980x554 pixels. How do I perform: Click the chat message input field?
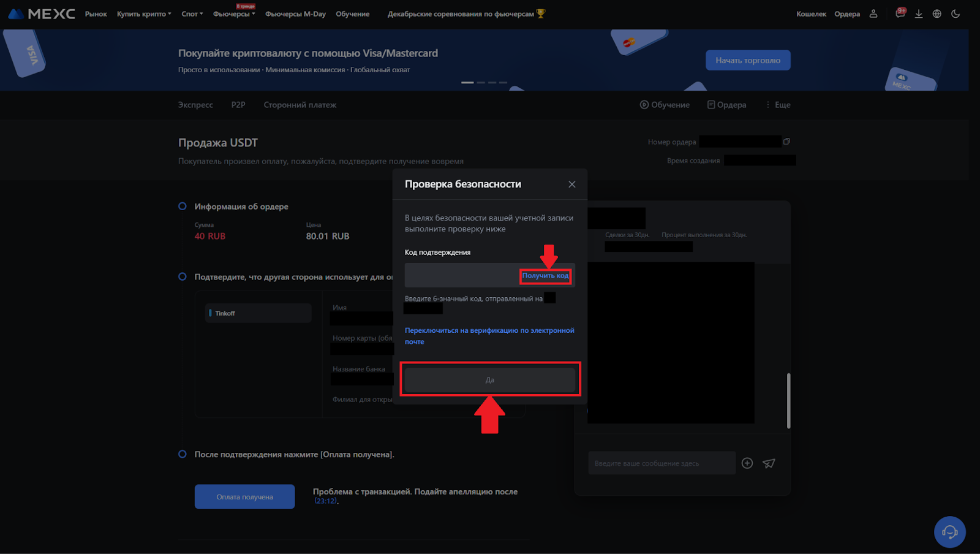tap(661, 463)
